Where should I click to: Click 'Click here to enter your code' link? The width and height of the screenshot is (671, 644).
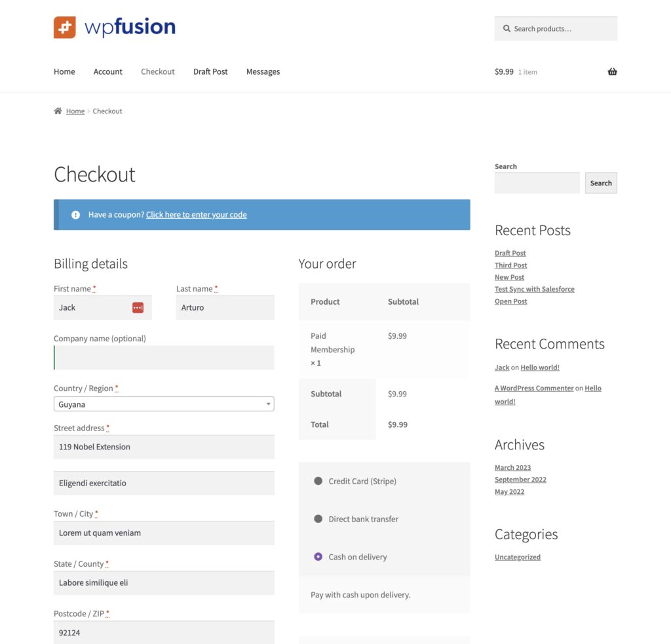coord(197,215)
